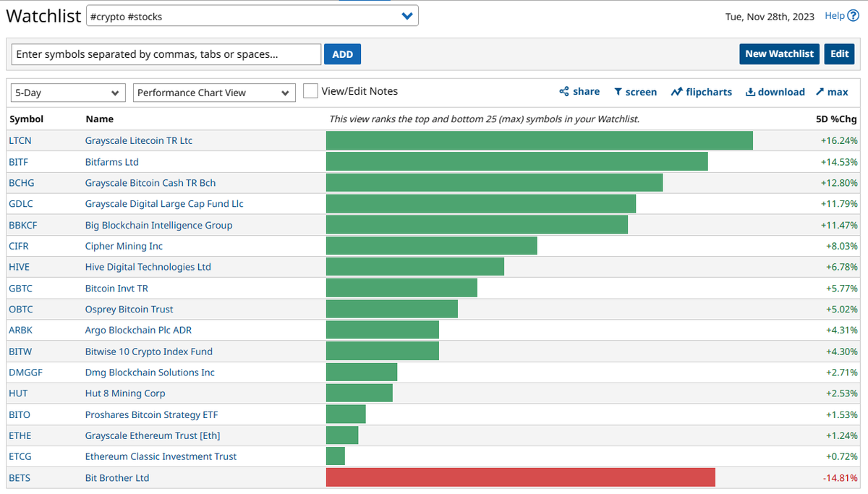Click Cipher Mining Inc name
Screen dimensions: 868x494
[x=124, y=246]
